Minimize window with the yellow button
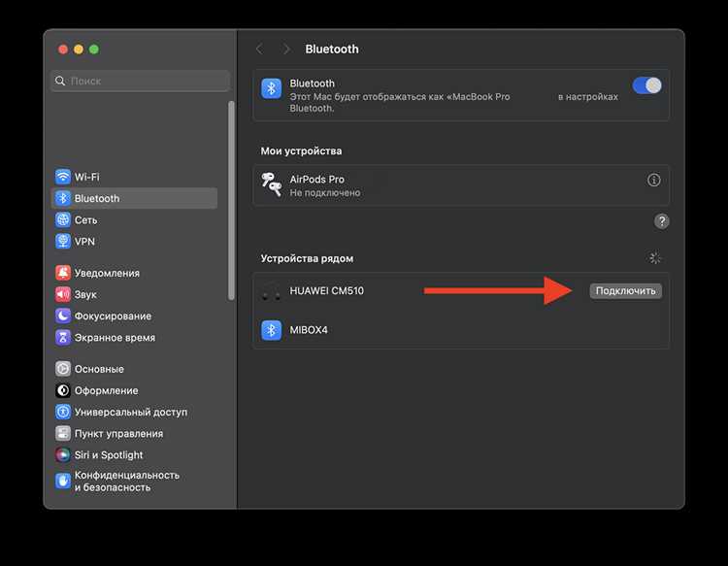Viewport: 728px width, 566px height. point(79,50)
